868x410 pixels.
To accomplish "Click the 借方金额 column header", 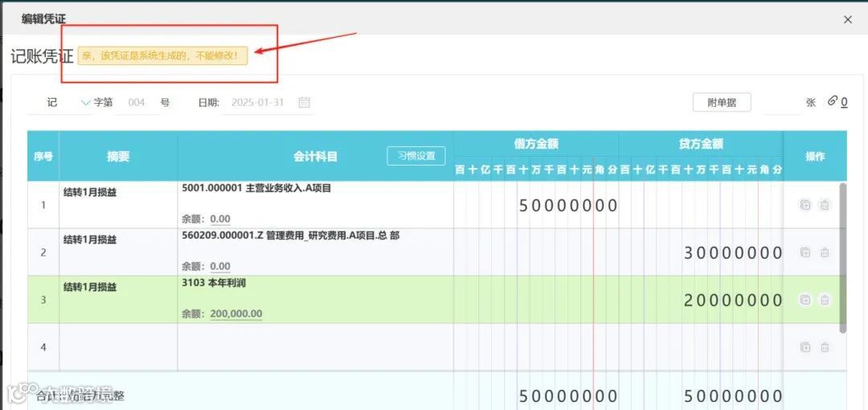I will coord(536,144).
